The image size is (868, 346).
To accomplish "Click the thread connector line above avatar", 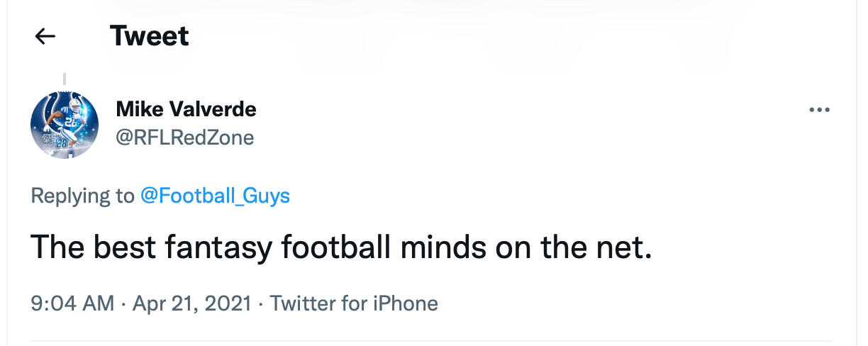I will click(x=65, y=79).
